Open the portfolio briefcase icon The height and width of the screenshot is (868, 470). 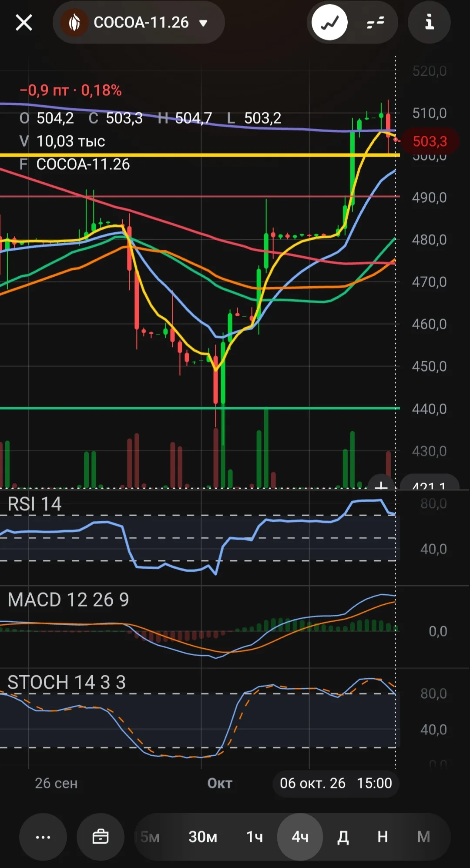pyautogui.click(x=101, y=837)
